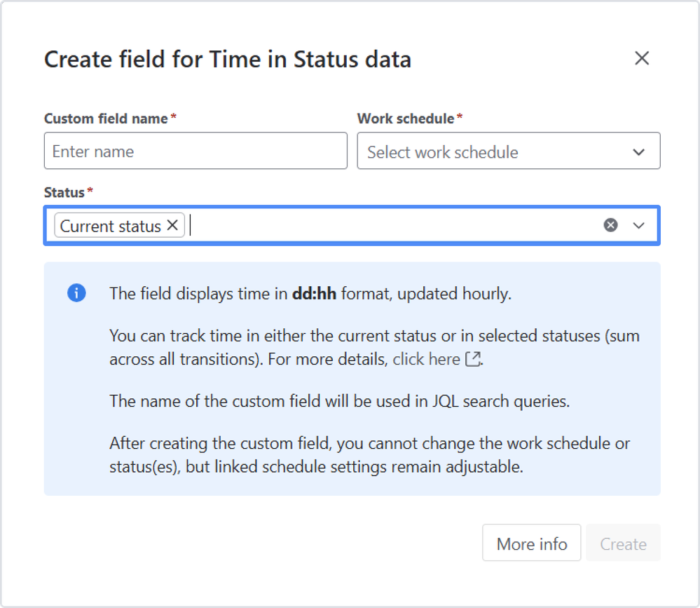Image resolution: width=700 pixels, height=608 pixels.
Task: Click the Status field label
Action: [x=64, y=192]
